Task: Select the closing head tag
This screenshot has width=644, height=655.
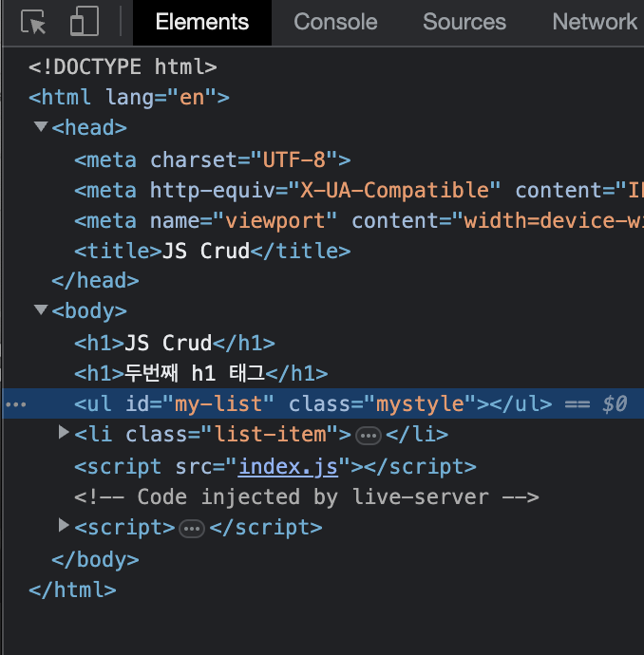Action: [95, 281]
